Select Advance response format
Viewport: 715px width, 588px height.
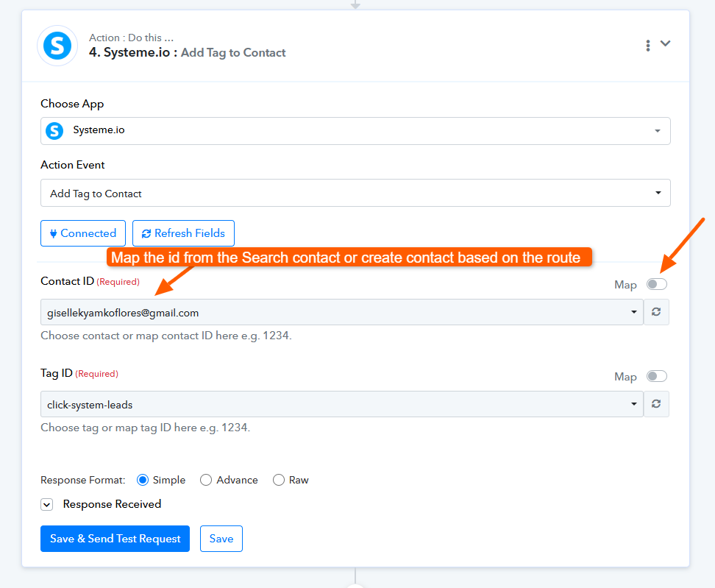point(206,480)
